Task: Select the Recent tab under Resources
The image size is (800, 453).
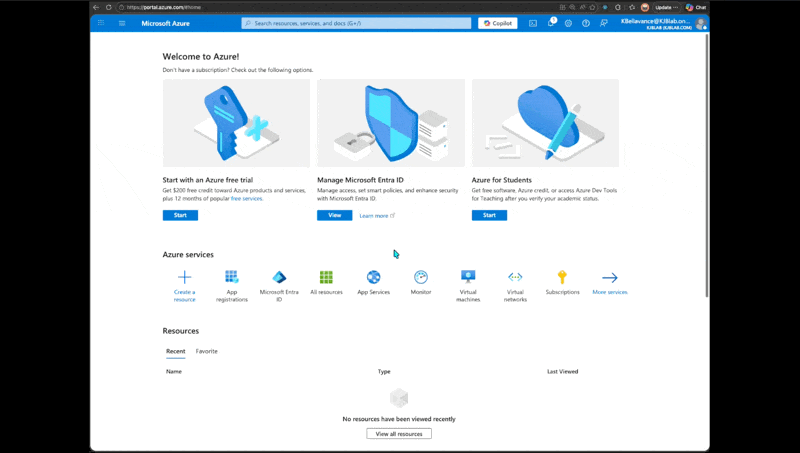Action: [x=176, y=351]
